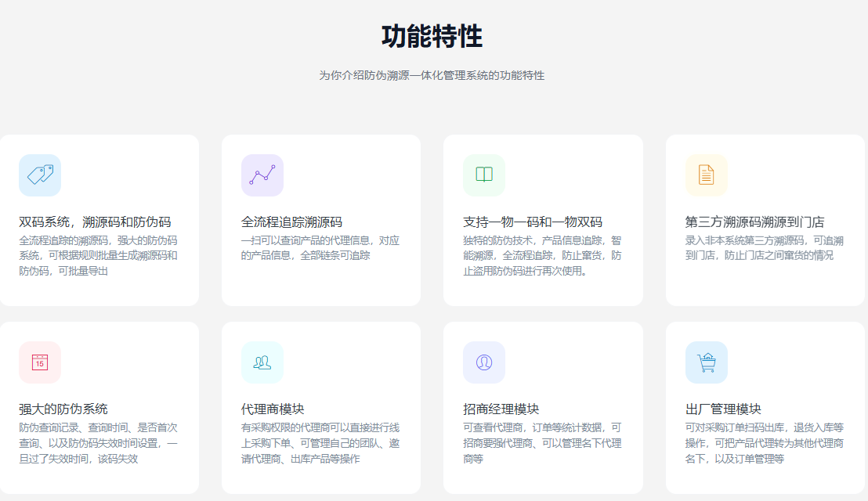
Task: Click the 功能特性 main page heading
Action: (x=432, y=37)
